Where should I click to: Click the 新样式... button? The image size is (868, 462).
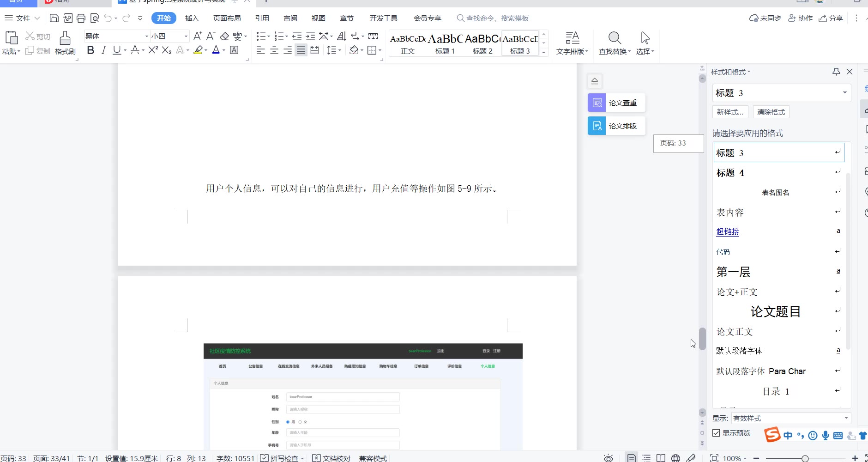(729, 112)
